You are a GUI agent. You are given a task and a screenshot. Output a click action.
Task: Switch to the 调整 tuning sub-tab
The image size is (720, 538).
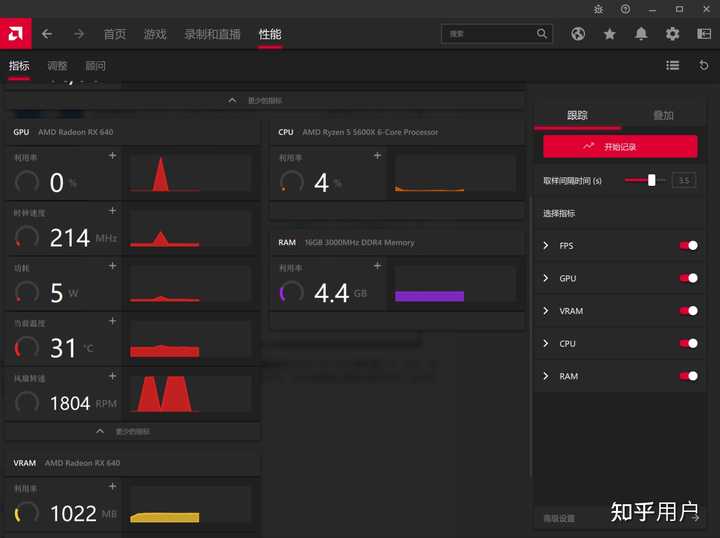tap(57, 66)
